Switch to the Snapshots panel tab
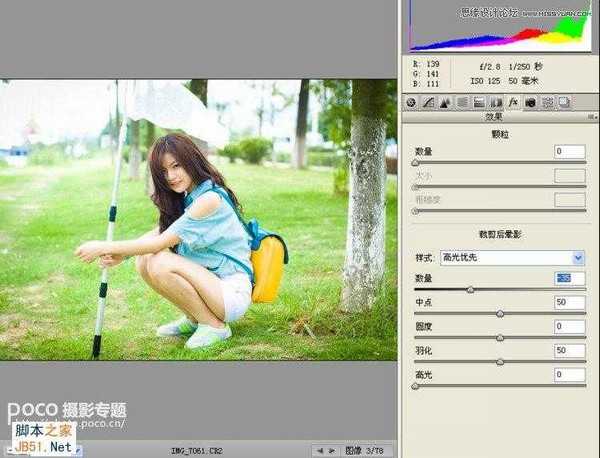The height and width of the screenshot is (458, 600). coord(564,102)
